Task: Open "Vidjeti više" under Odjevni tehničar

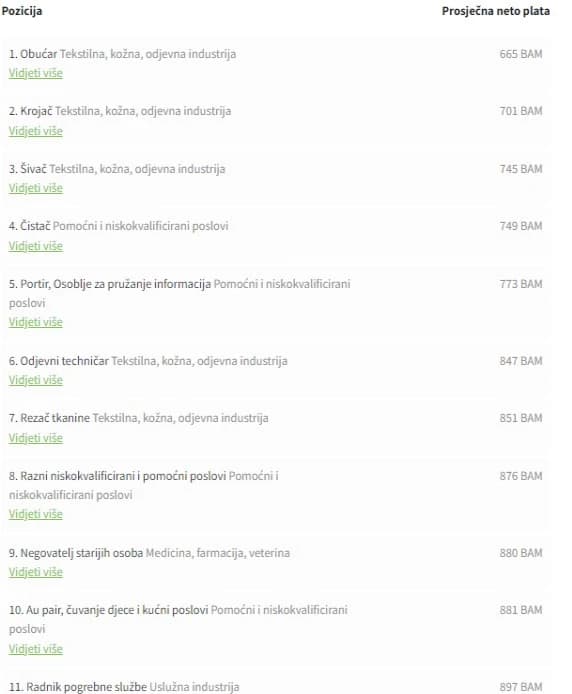Action: [36, 380]
